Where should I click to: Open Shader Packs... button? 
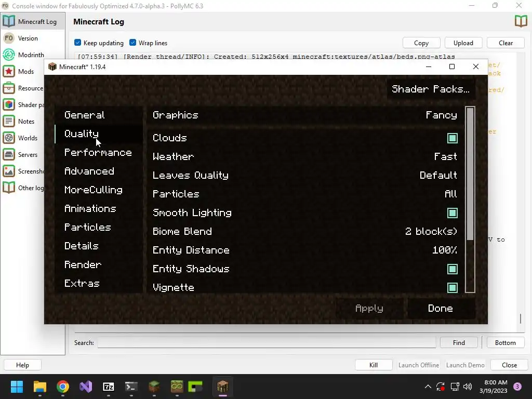pyautogui.click(x=431, y=89)
